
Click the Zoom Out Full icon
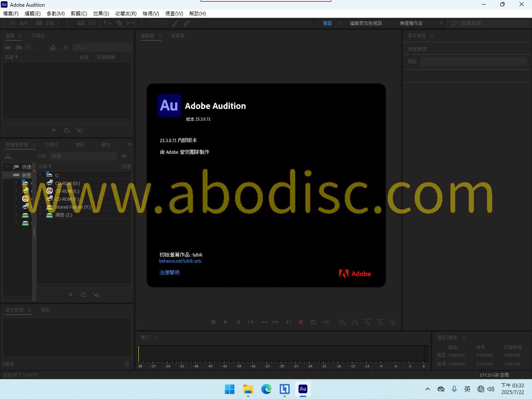pyautogui.click(x=392, y=322)
